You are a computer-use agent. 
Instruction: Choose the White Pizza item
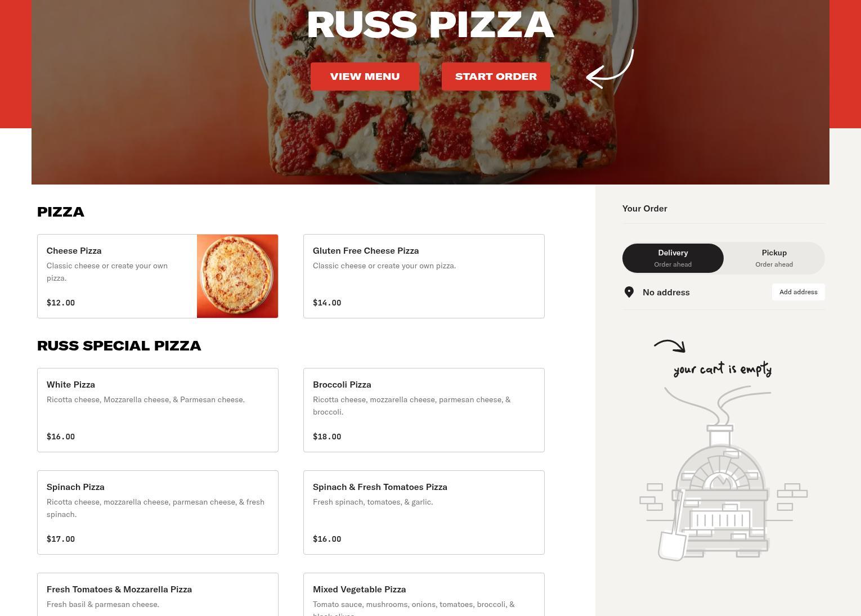click(x=158, y=410)
